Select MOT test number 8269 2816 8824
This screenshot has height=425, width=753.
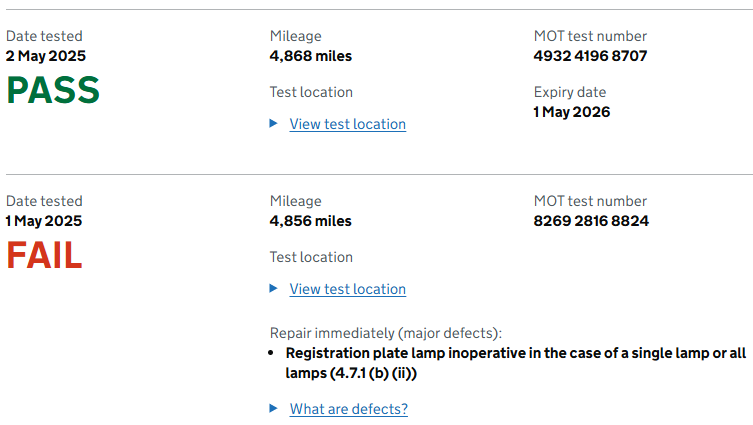[591, 221]
